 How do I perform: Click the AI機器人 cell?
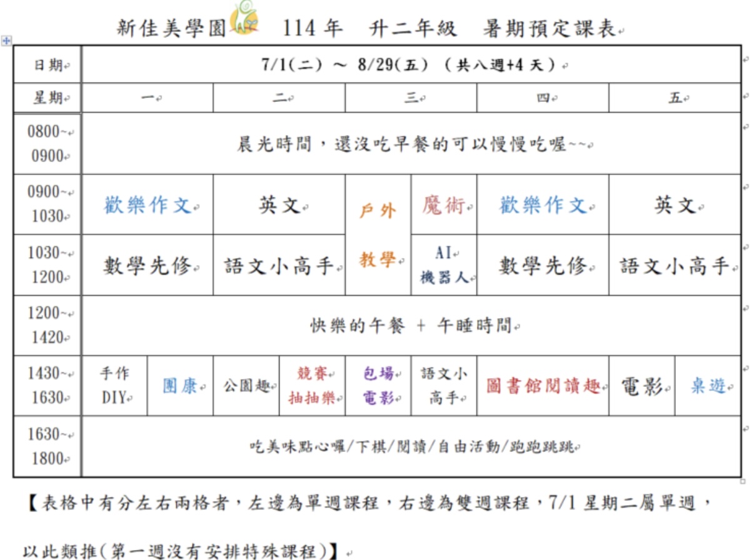pos(444,266)
